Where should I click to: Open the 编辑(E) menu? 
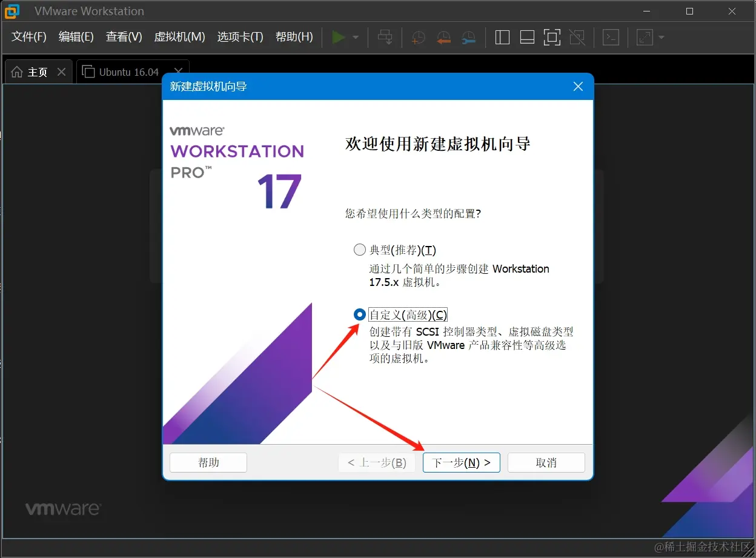point(76,37)
